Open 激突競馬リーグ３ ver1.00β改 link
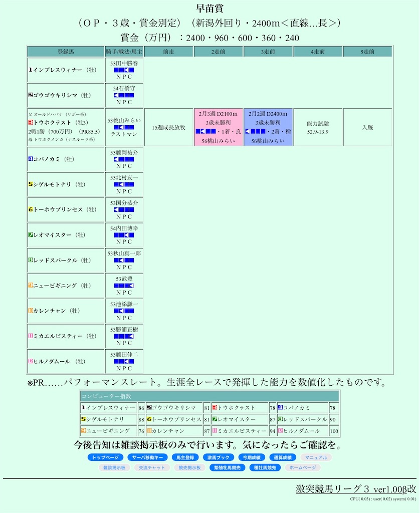Viewport: 420px width, 513px height. coord(356,489)
